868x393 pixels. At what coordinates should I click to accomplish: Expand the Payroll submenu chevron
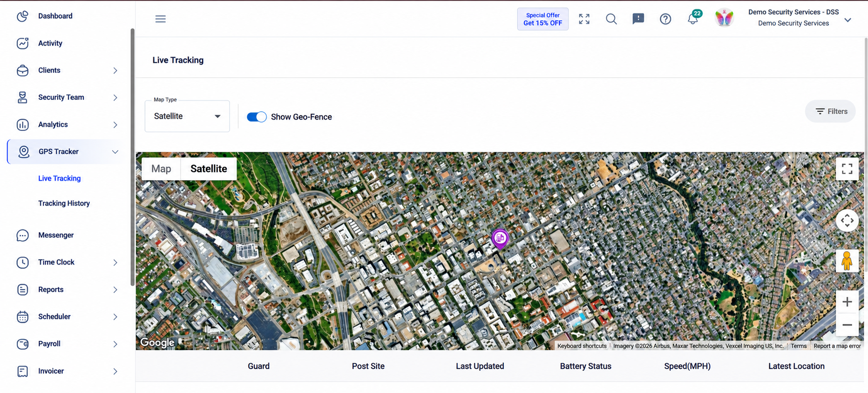115,344
